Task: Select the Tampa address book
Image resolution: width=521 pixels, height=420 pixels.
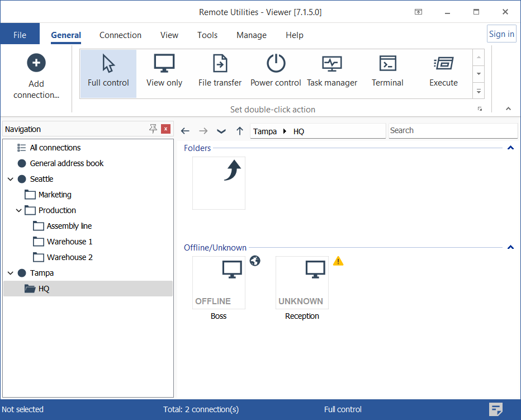Action: coord(41,273)
